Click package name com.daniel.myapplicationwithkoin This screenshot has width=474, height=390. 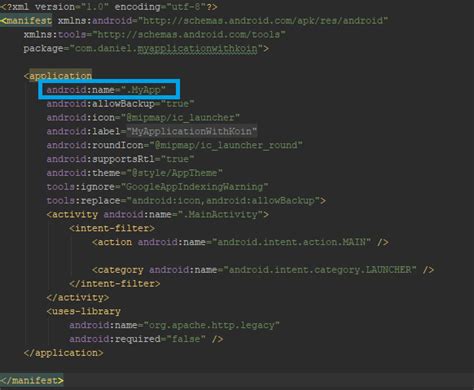pos(166,49)
